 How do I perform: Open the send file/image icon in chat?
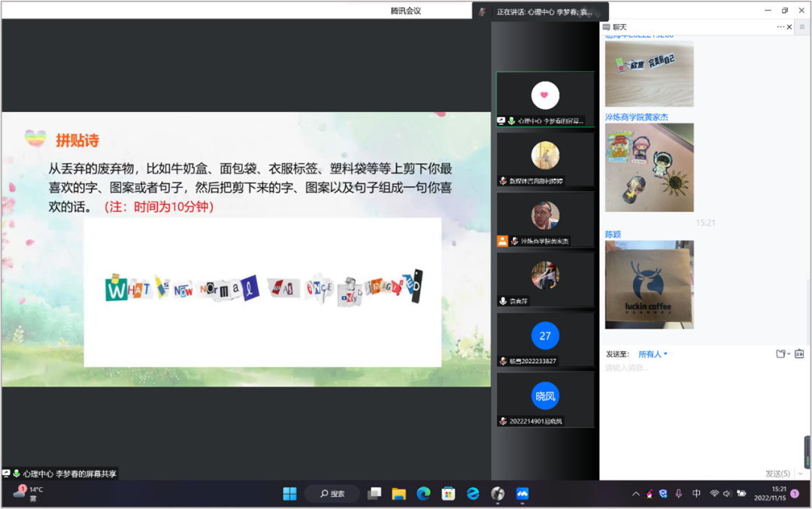[x=780, y=353]
